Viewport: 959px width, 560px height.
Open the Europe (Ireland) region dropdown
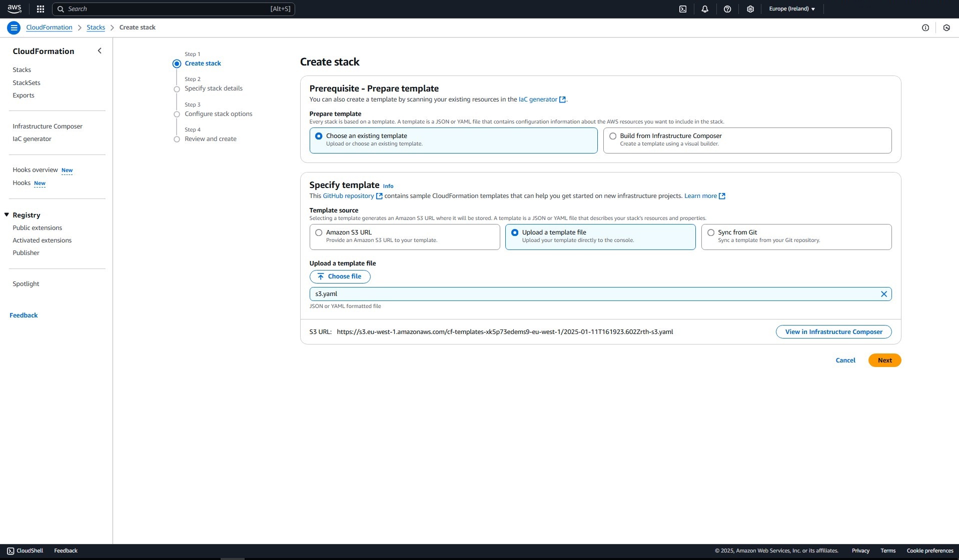click(791, 9)
